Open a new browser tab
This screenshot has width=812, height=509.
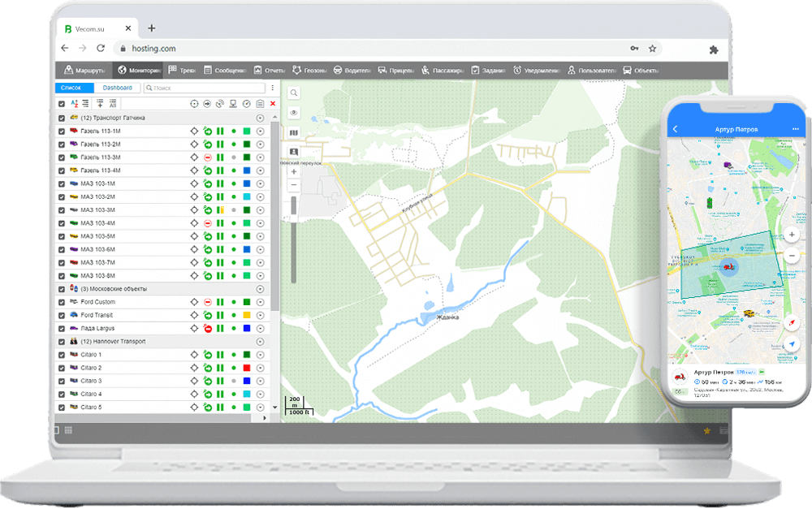pyautogui.click(x=151, y=28)
